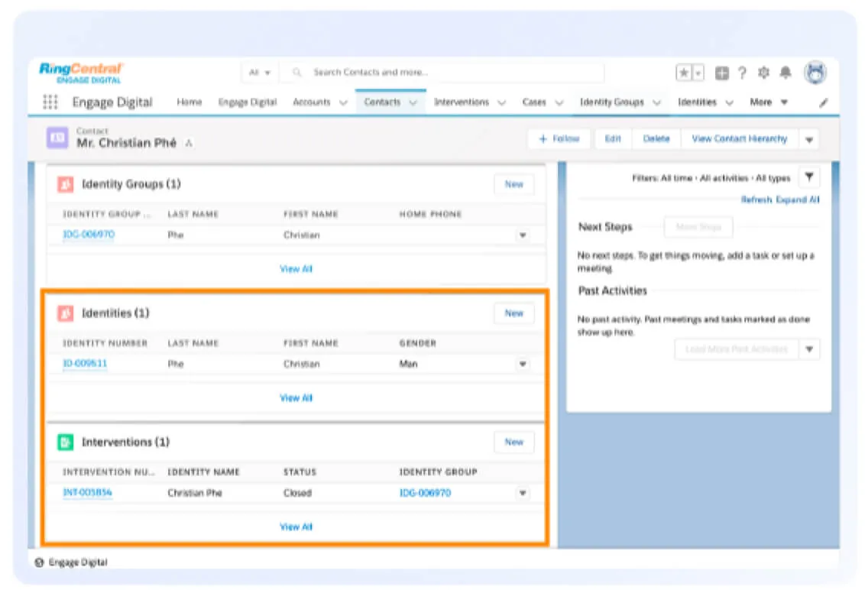Switch to the Interventions tab
Image resolution: width=868 pixels, height=590 pixels.
pos(462,102)
